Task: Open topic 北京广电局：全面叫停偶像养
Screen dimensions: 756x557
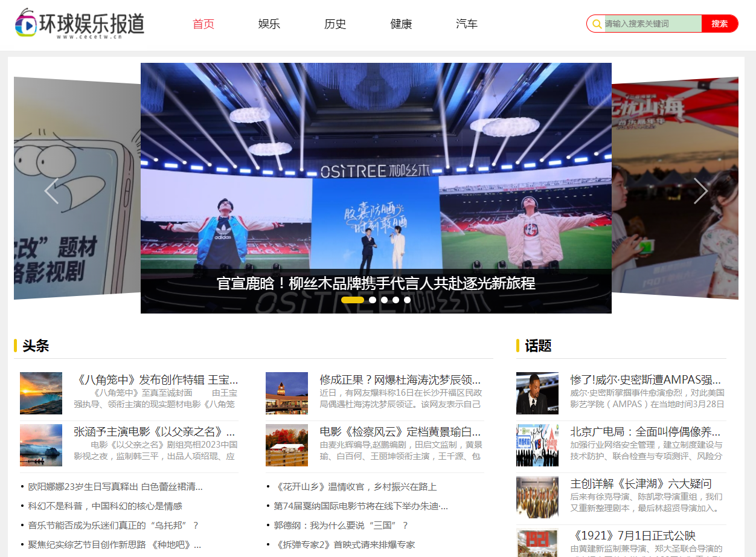Action: [x=645, y=432]
